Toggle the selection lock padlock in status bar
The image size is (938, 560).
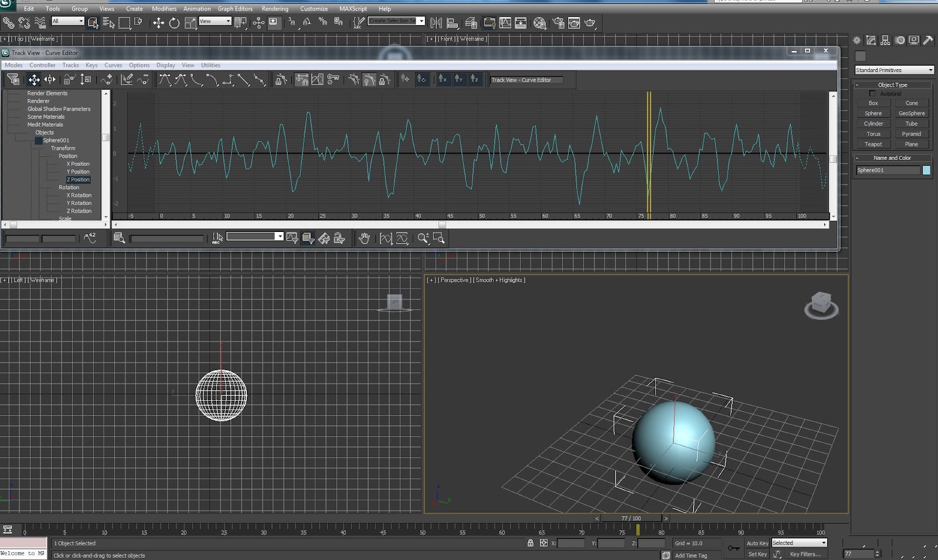[531, 543]
